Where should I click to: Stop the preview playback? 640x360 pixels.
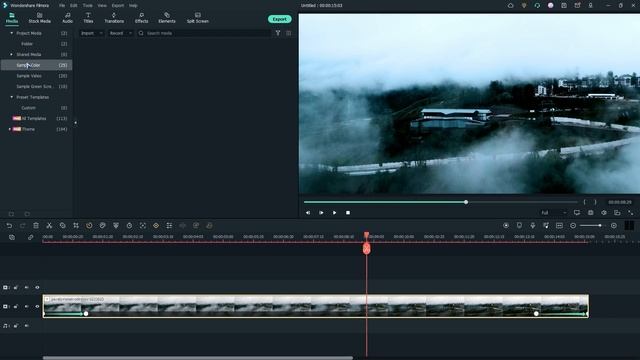click(x=348, y=213)
